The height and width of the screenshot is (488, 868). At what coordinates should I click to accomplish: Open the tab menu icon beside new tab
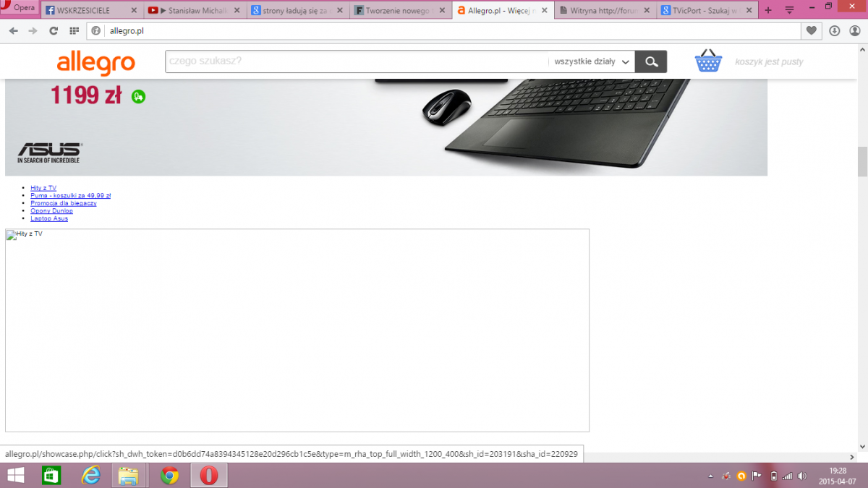coord(789,11)
